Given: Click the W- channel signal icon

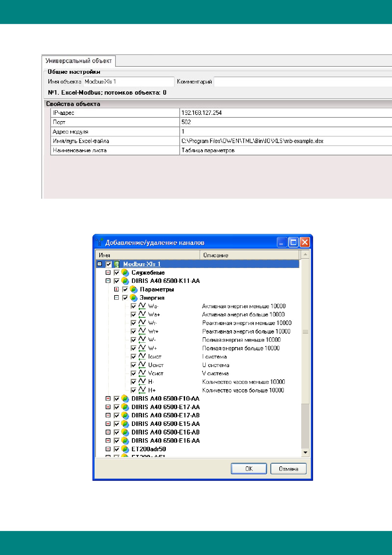Looking at the screenshot, I should pos(142,340).
